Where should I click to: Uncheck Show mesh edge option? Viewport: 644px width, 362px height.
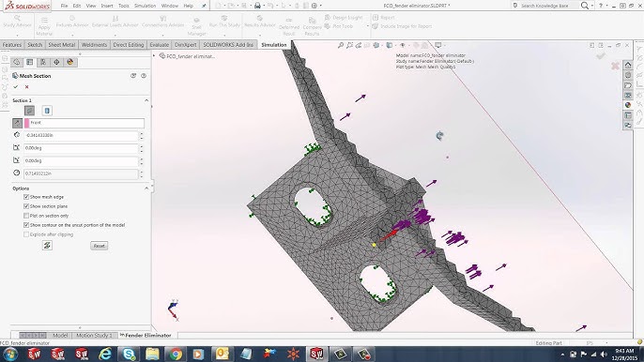click(26, 197)
